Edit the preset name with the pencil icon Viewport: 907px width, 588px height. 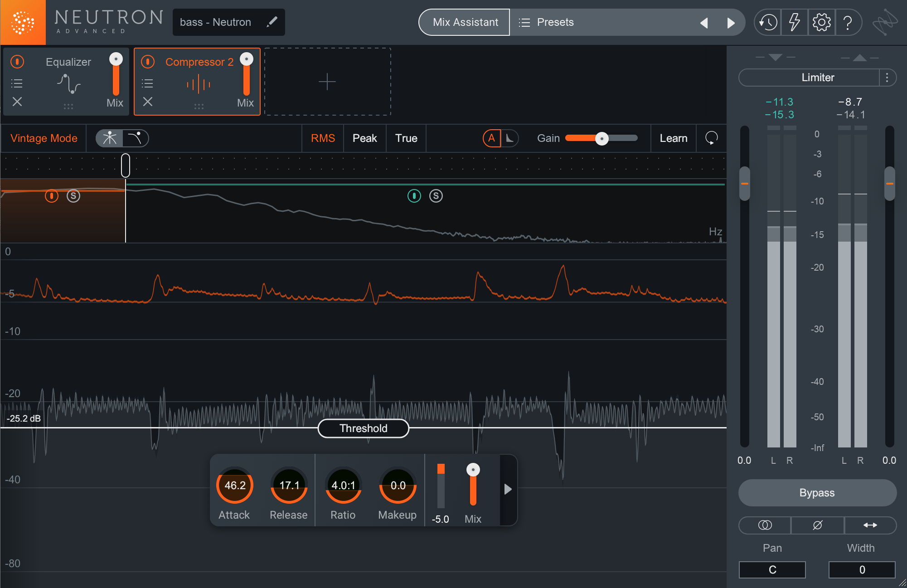[272, 22]
